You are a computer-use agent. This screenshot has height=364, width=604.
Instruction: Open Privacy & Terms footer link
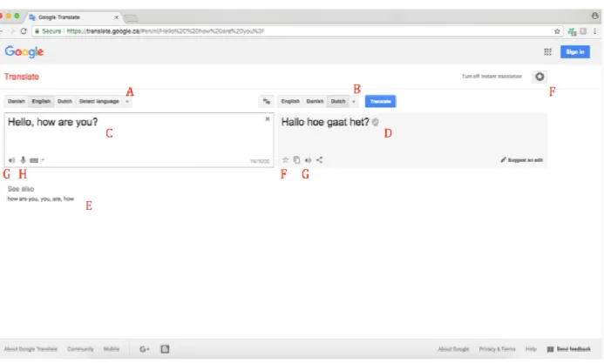[x=498, y=349]
